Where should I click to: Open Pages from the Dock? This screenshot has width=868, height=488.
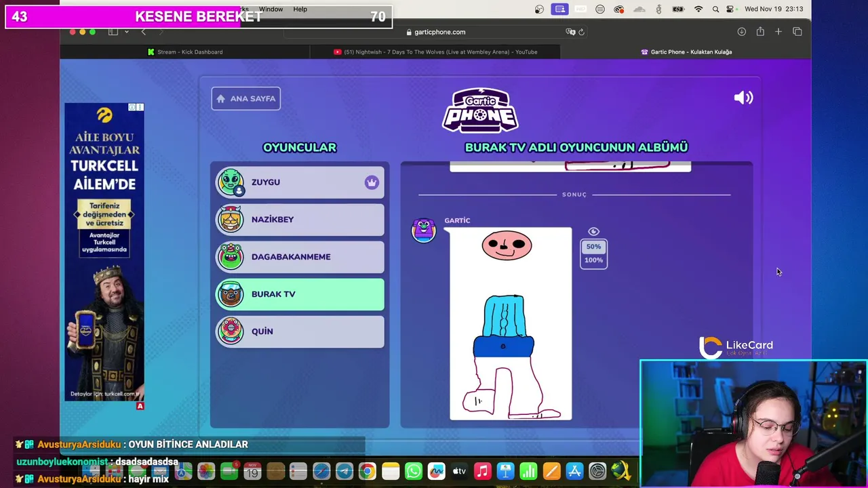[x=551, y=471]
